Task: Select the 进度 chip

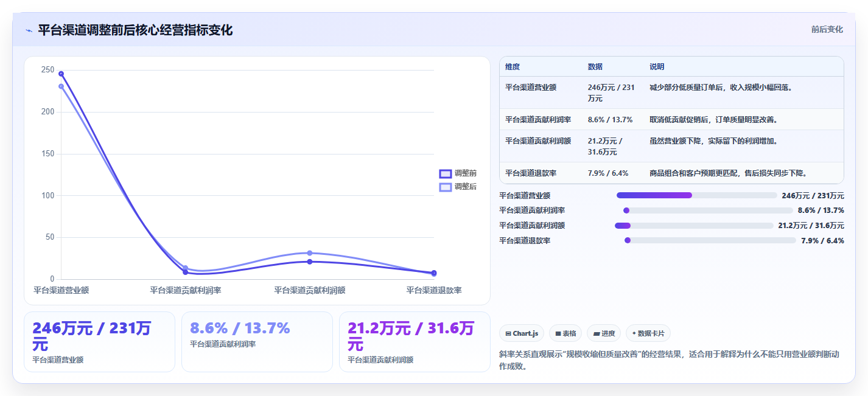Action: coord(604,333)
